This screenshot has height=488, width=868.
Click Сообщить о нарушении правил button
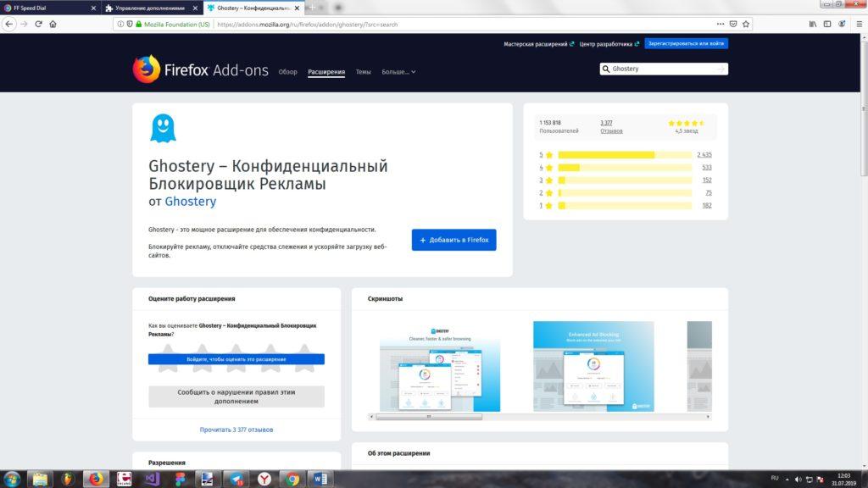click(x=236, y=396)
